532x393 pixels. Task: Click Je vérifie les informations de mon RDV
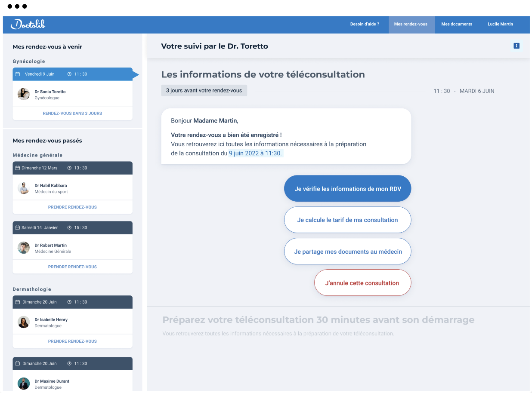348,188
